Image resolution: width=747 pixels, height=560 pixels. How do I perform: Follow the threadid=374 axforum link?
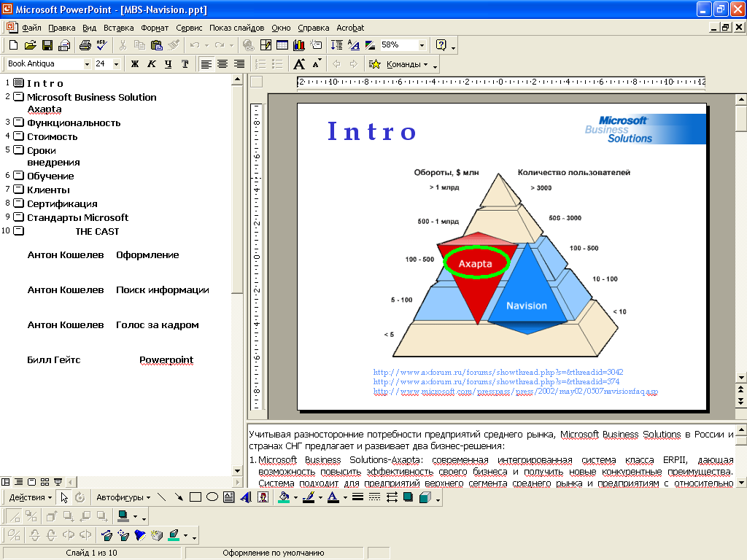tap(496, 381)
